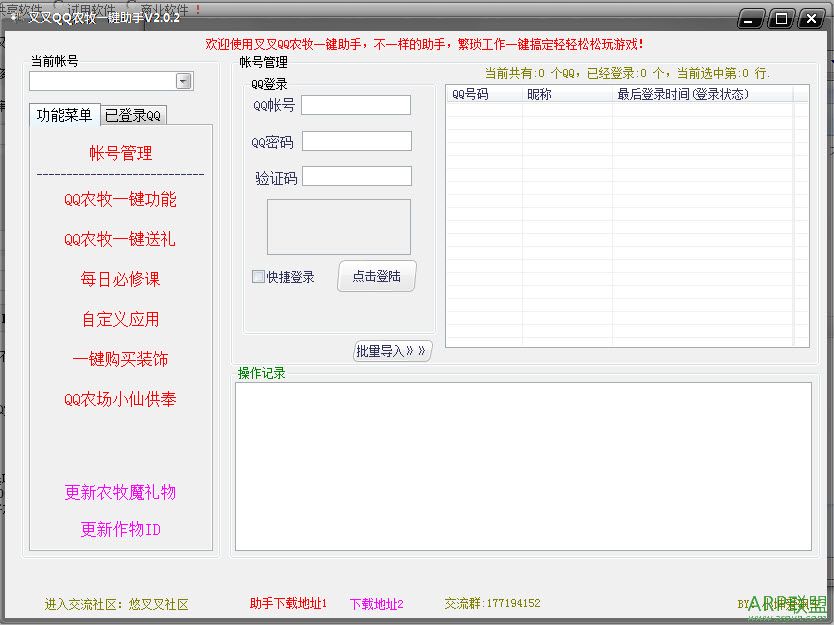Viewport: 834px width, 625px height.
Task: Switch to the 已登录QQ tab
Action: click(x=133, y=115)
